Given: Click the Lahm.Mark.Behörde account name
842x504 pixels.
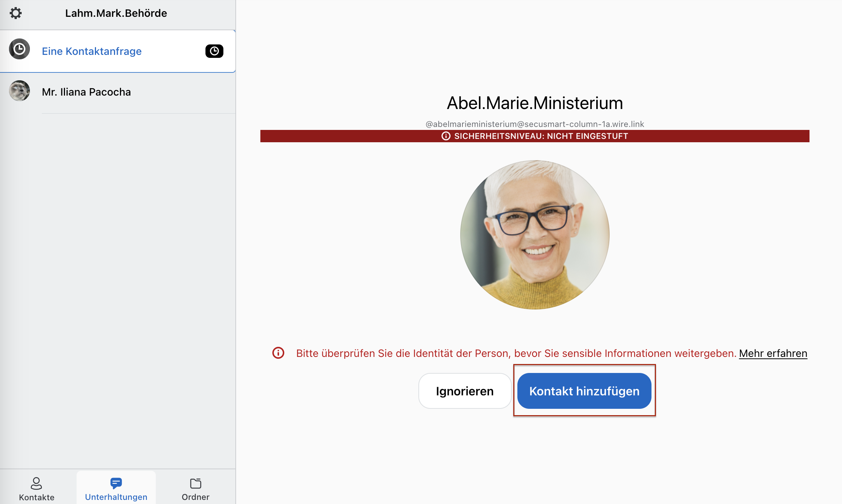Looking at the screenshot, I should 116,13.
